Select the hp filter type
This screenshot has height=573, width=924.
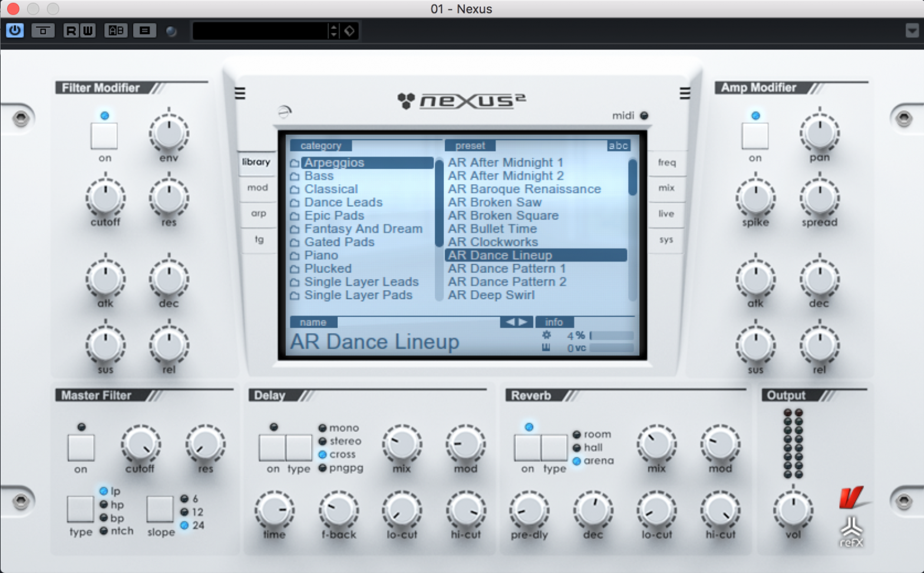[x=111, y=505]
